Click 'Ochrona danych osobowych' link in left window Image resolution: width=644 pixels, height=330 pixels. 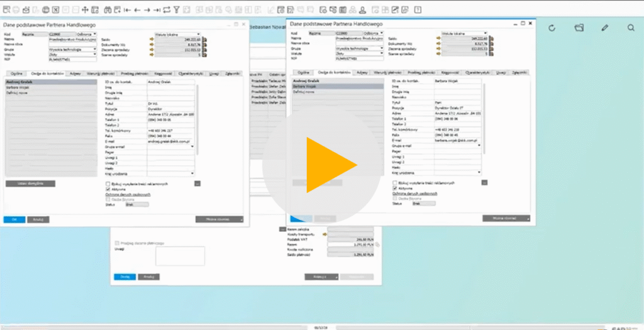click(x=128, y=194)
